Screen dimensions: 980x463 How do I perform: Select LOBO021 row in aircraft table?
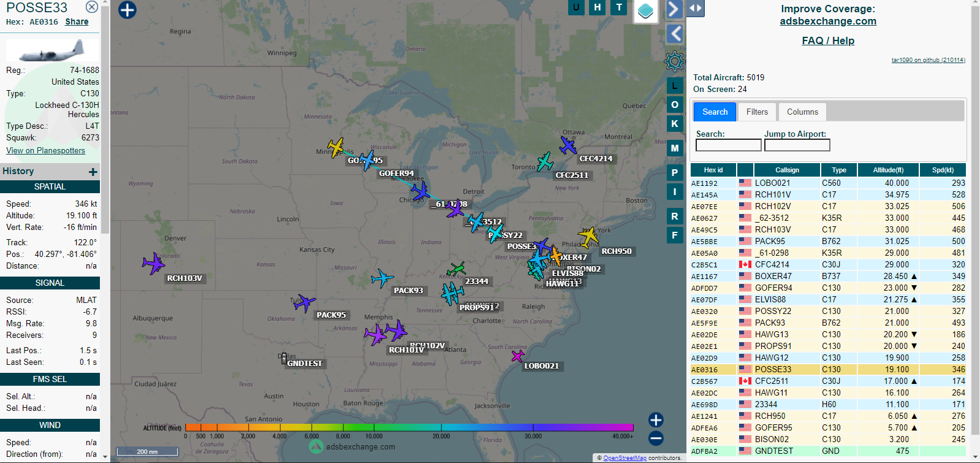click(828, 183)
